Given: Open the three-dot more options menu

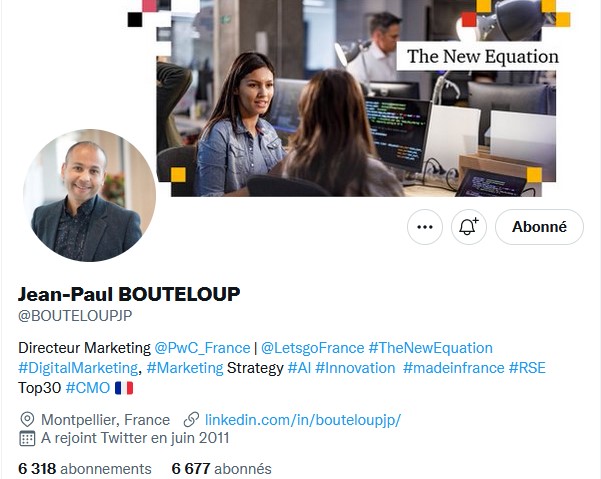Looking at the screenshot, I should 425,227.
